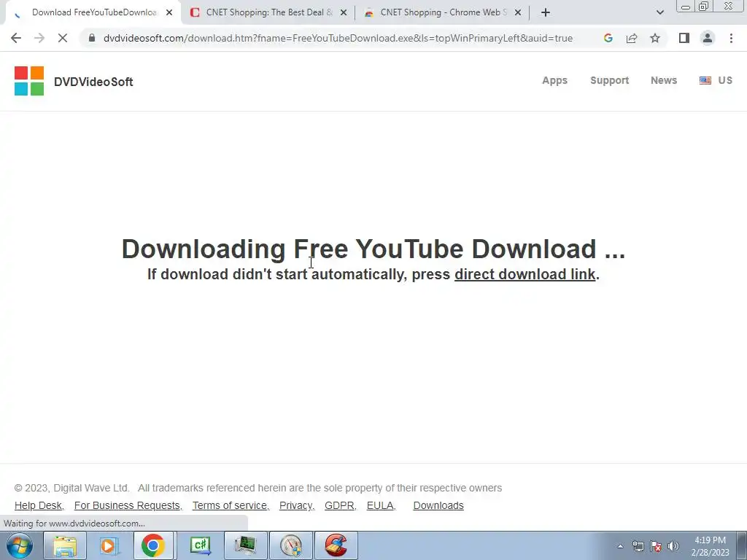Close the Chrome Web Store tab
This screenshot has height=560, width=747.
point(518,12)
